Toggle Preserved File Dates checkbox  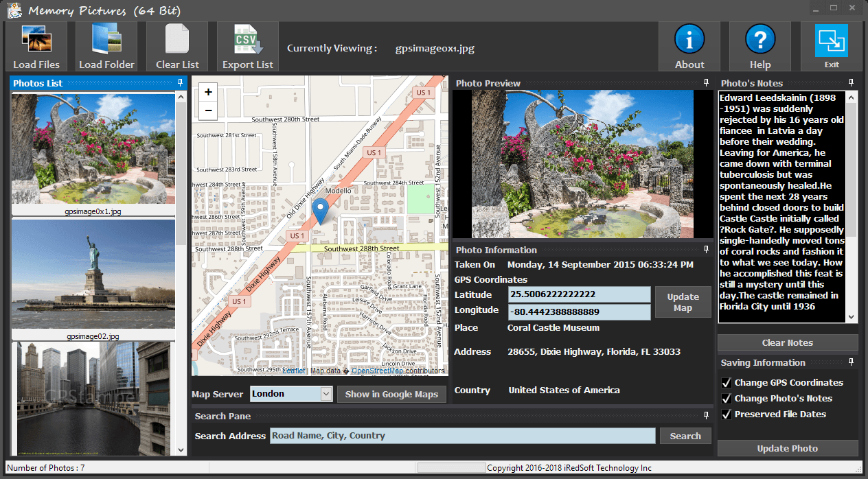726,414
